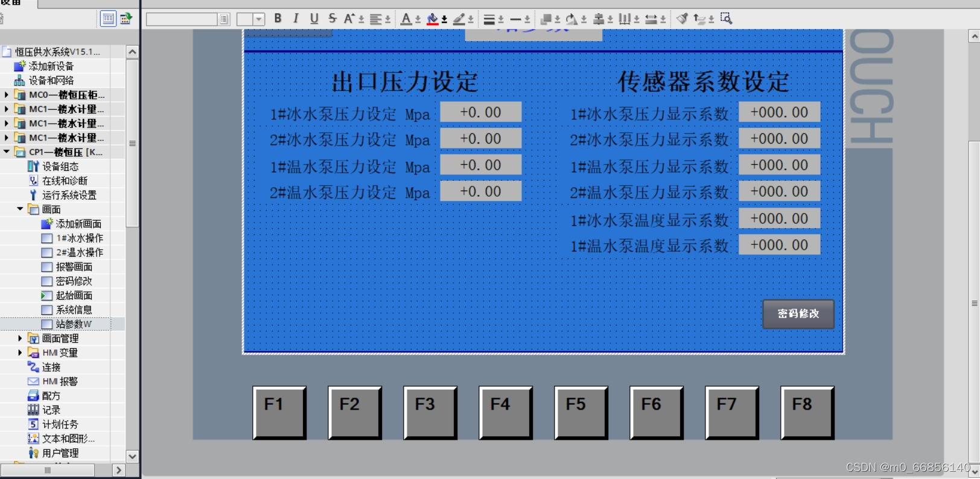Click the rotate object icon

tap(571, 19)
